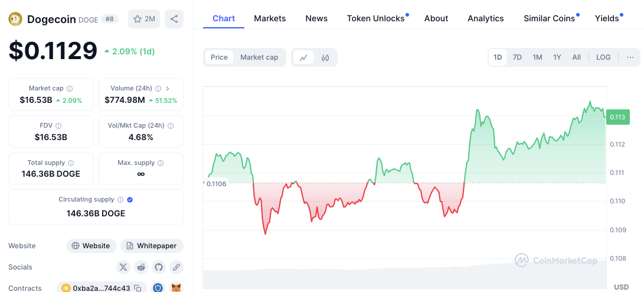
Task: Open the GitHub social link
Action: [x=159, y=267]
